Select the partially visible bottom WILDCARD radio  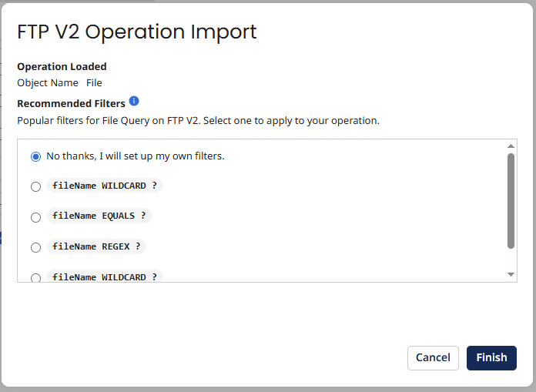[x=35, y=277]
